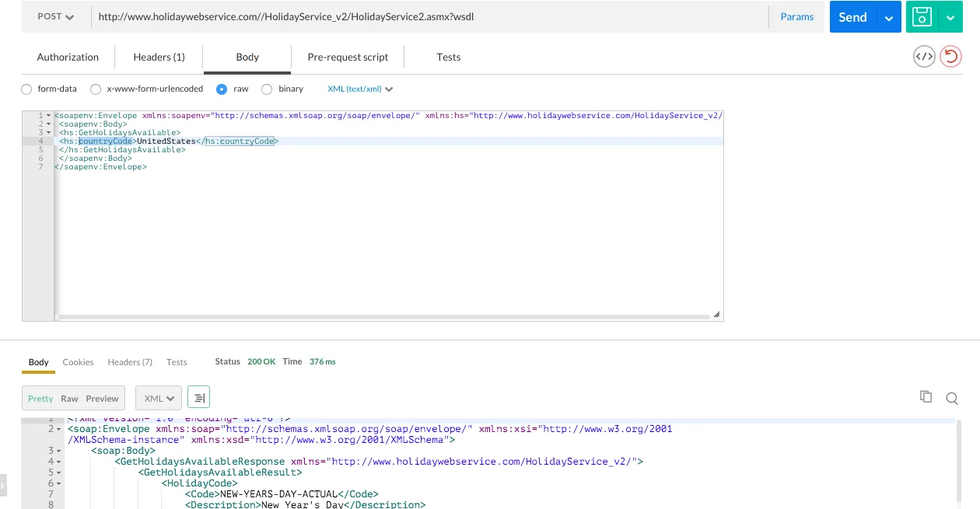The width and height of the screenshot is (980, 509).
Task: Open the response Cookies tab
Action: (x=78, y=362)
